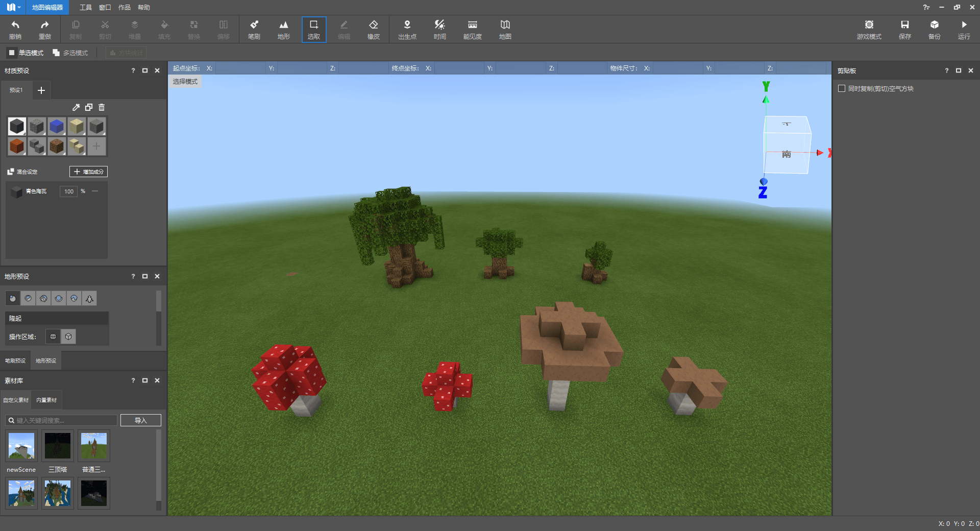The height and width of the screenshot is (531, 980).
Task: Click the 备份 backup icon
Action: (x=935, y=30)
